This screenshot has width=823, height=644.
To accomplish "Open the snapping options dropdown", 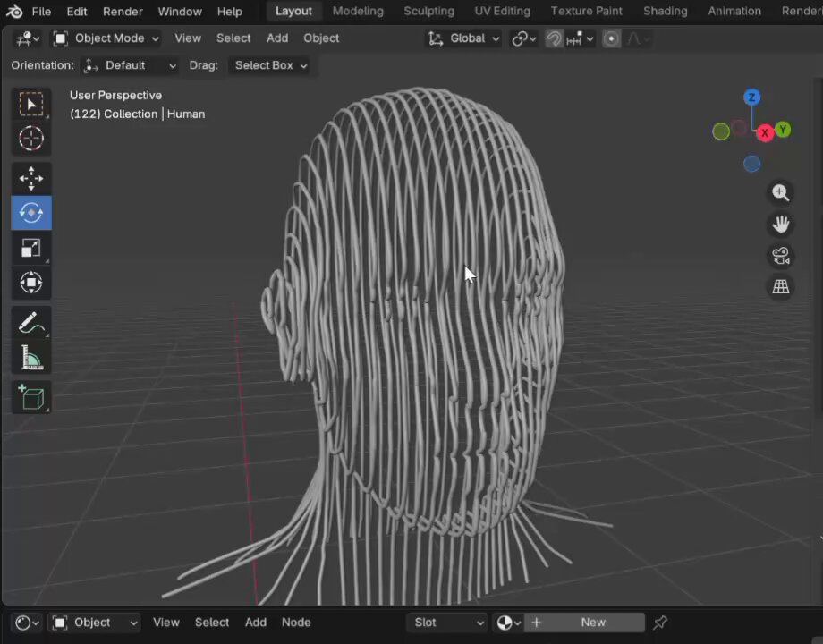I will [x=581, y=38].
